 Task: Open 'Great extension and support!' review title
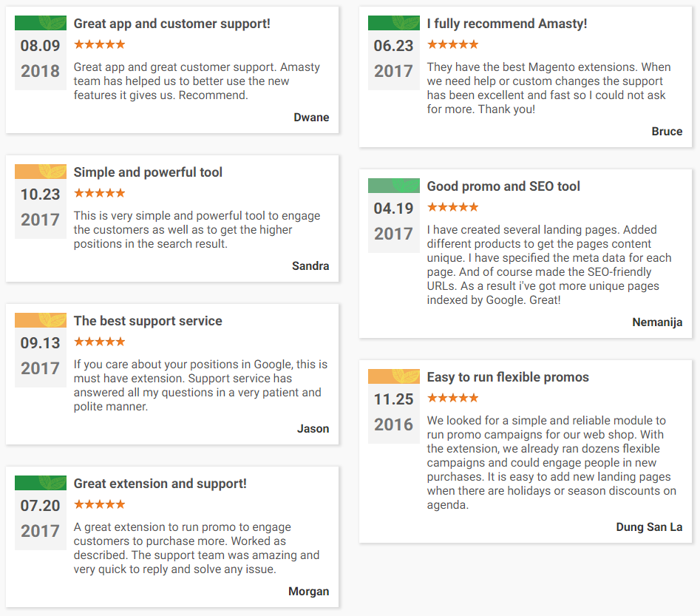(x=160, y=484)
